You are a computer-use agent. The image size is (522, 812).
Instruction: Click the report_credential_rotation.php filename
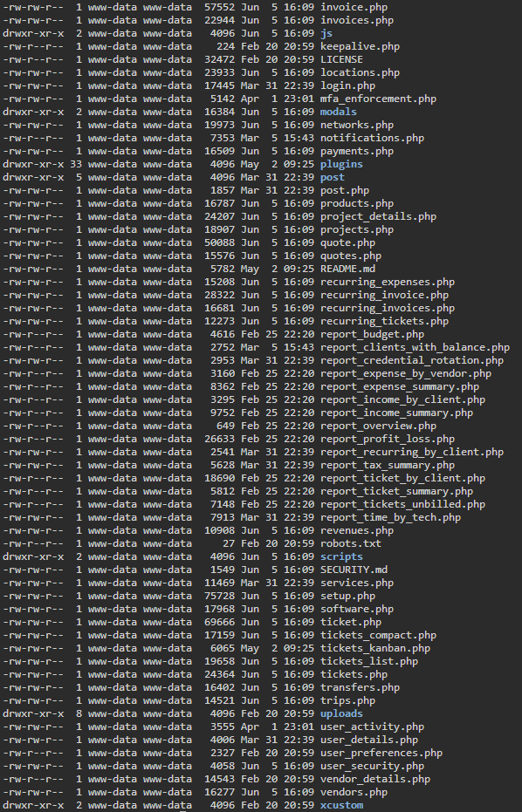coord(412,360)
